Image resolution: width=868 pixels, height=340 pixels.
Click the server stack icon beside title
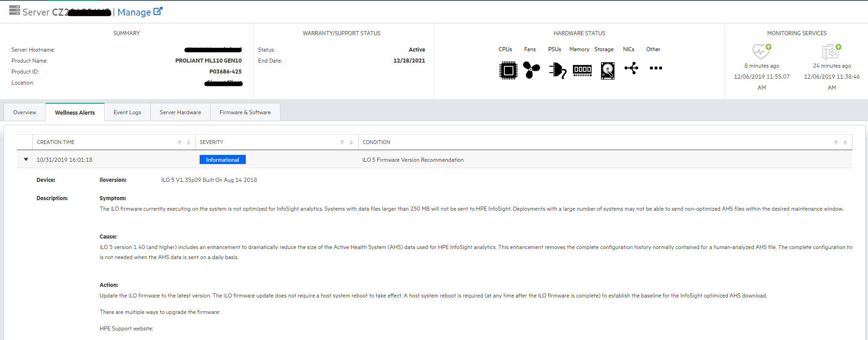(15, 10)
